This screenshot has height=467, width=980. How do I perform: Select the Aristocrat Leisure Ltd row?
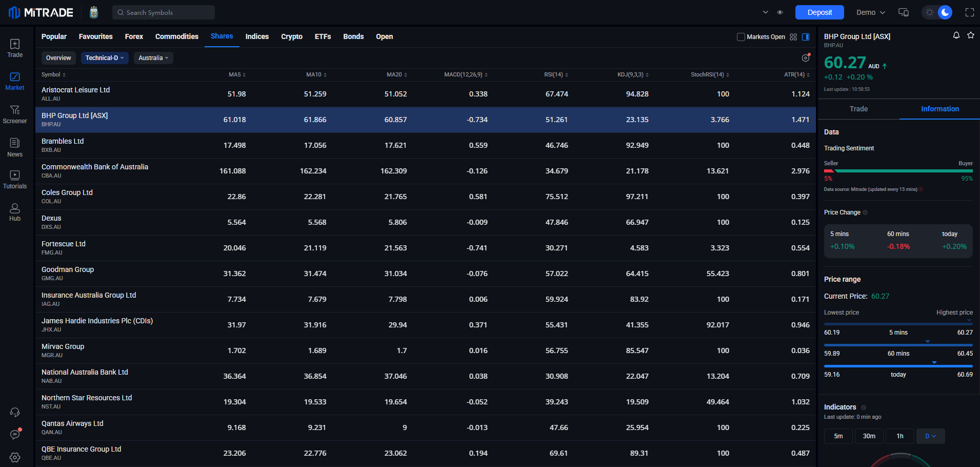point(426,94)
